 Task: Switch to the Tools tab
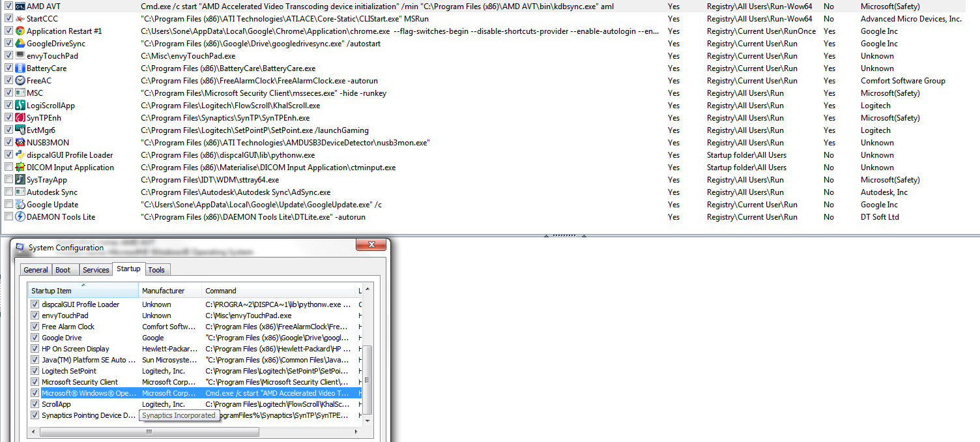click(156, 270)
